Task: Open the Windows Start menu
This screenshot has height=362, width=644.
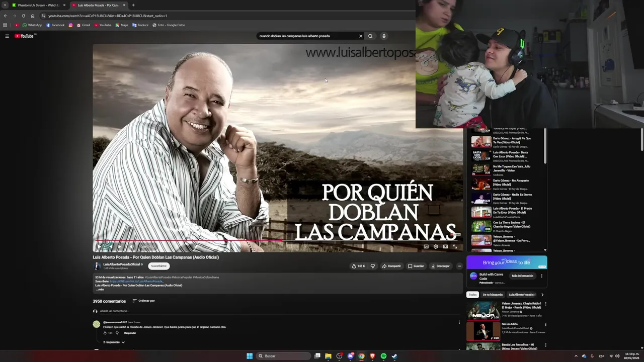Action: pyautogui.click(x=250, y=356)
